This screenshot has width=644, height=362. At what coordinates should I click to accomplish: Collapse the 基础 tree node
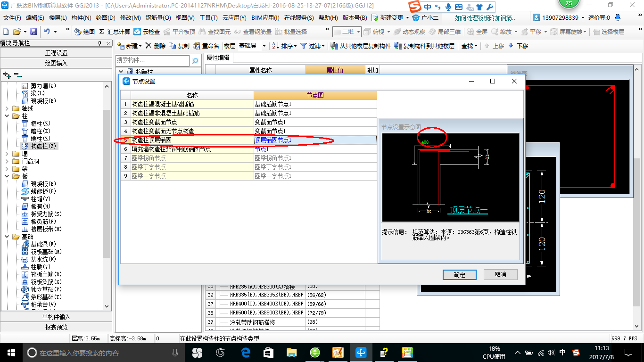[7, 237]
